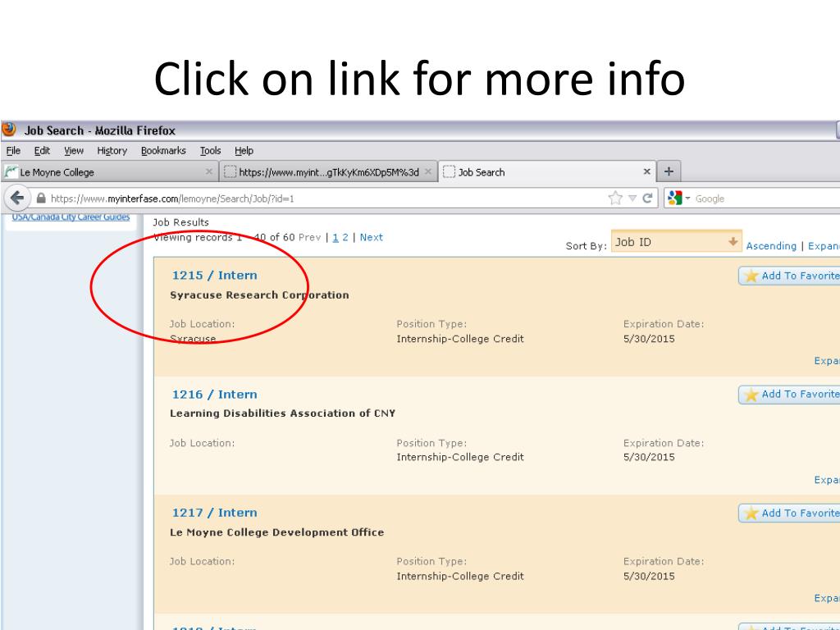Click the Firefox logo in title bar
The image size is (840, 630).
pos(8,130)
